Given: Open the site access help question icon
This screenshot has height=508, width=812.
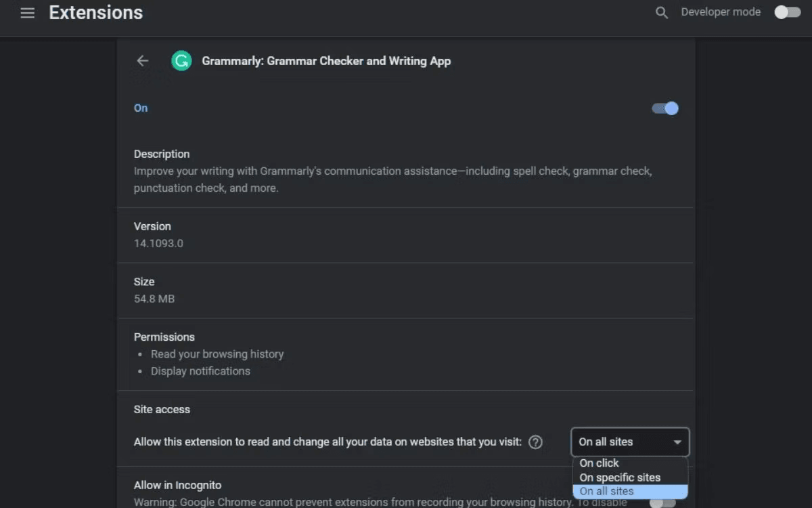Looking at the screenshot, I should pyautogui.click(x=535, y=442).
